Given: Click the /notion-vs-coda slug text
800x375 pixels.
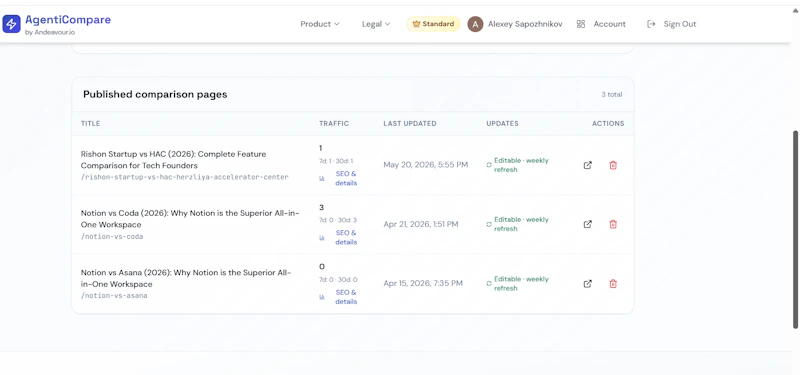Looking at the screenshot, I should tap(112, 237).
